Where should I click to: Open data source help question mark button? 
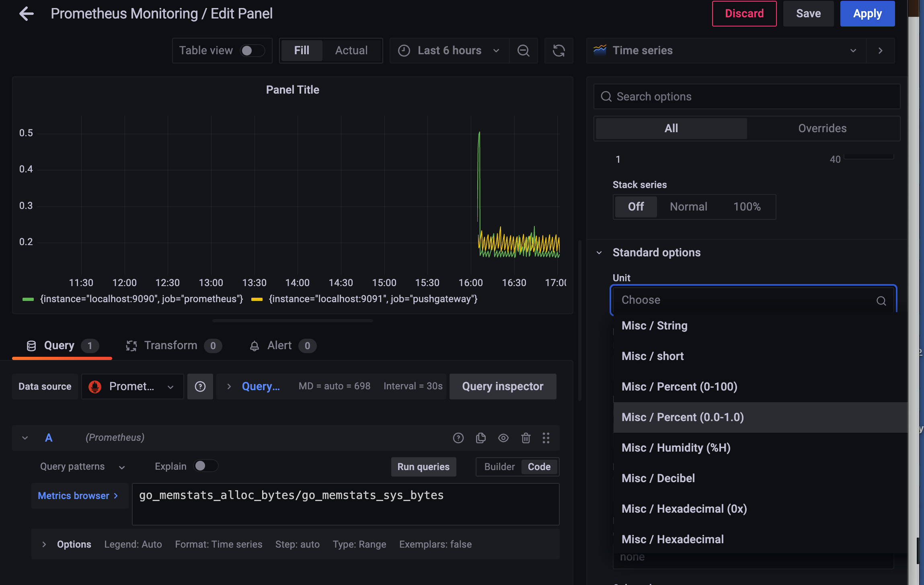pos(200,387)
